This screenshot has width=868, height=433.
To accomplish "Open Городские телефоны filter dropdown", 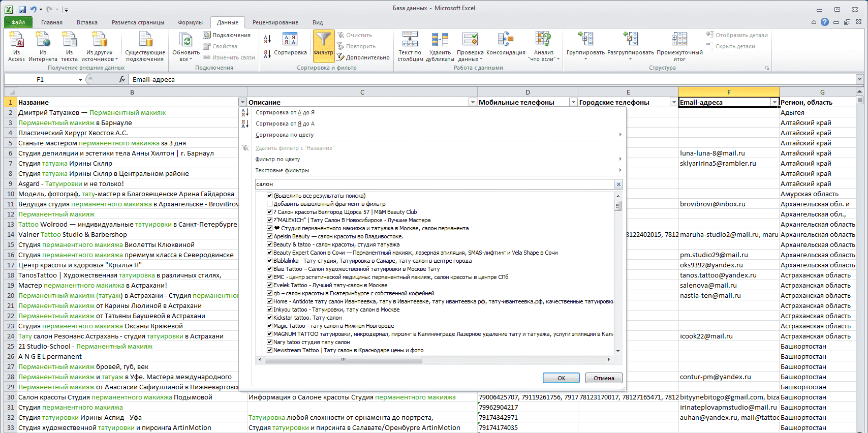I will [674, 102].
